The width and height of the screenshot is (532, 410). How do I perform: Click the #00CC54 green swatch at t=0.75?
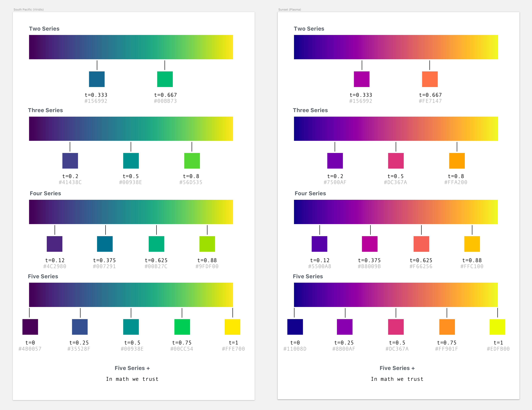(182, 327)
